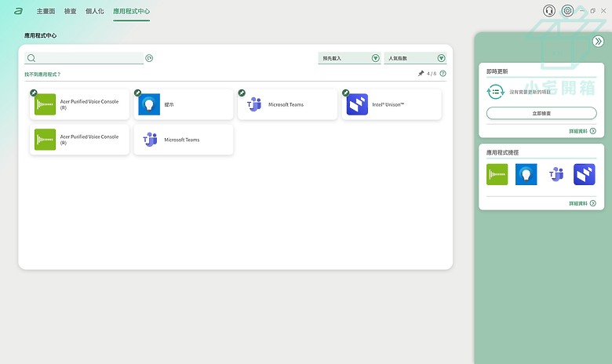Viewport: 612px width, 364px height.
Task: Open the pinned Acer Purified Voice Console card
Action: (79, 104)
